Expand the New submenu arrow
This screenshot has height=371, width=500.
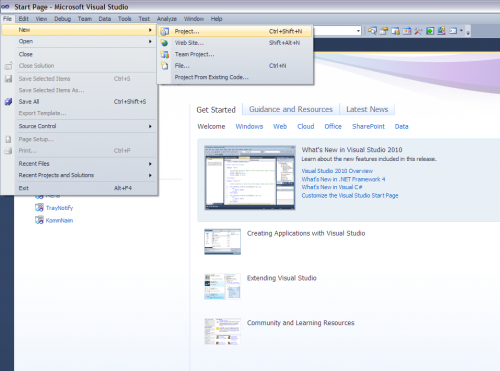(x=150, y=30)
